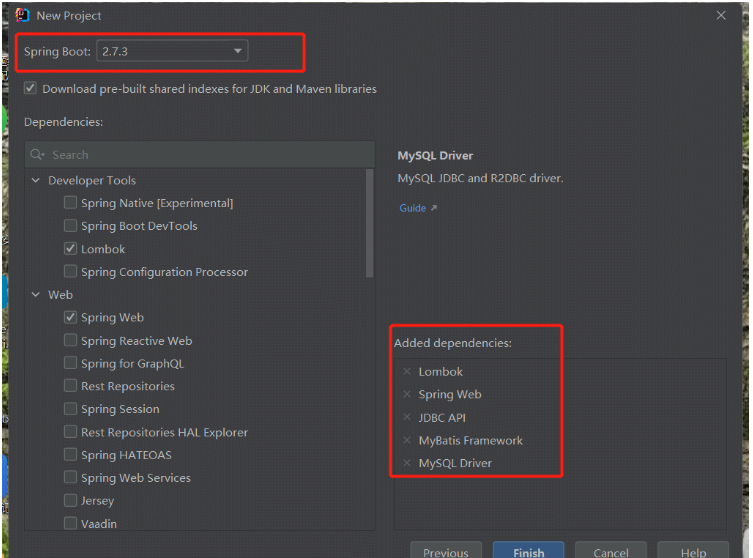Remove MySQL Driver from added dependencies

coord(407,463)
